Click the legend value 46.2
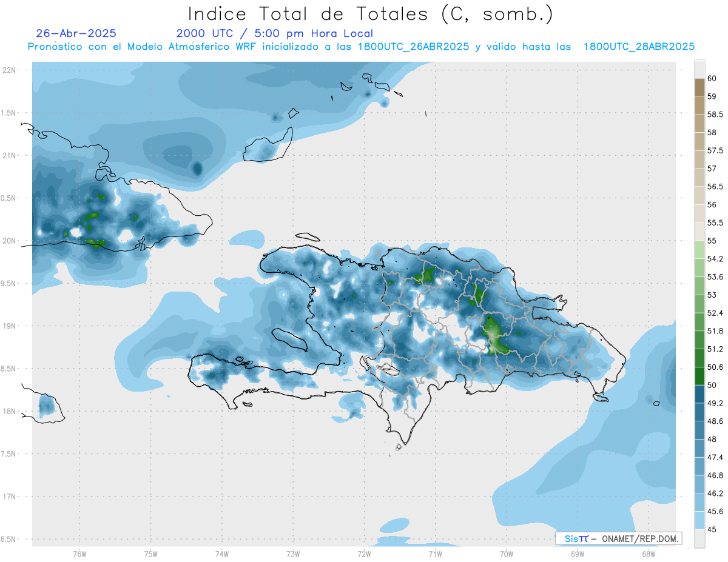Viewport: 728px width, 562px height. (x=715, y=493)
